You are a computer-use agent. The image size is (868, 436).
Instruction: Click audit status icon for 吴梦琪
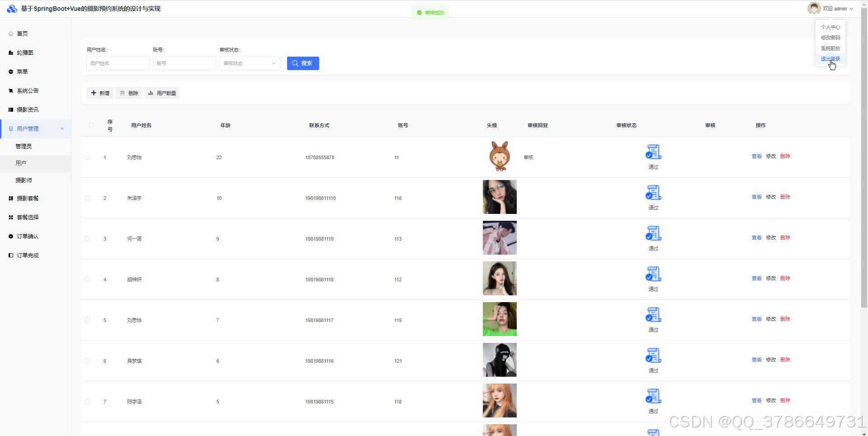[x=653, y=355]
